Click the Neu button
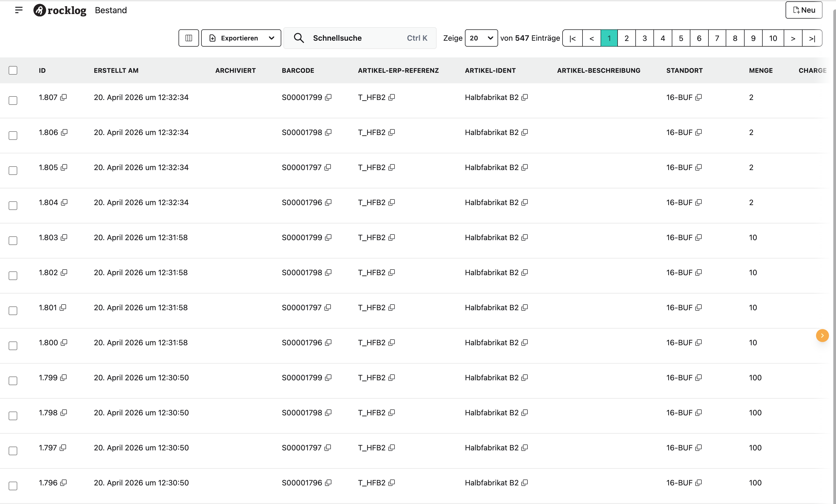The height and width of the screenshot is (504, 836). tap(804, 10)
